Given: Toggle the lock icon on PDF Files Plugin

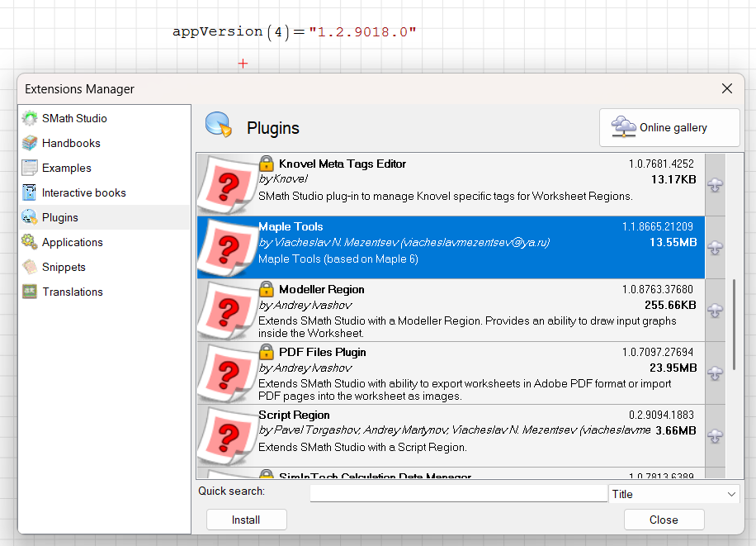Looking at the screenshot, I should [x=266, y=351].
